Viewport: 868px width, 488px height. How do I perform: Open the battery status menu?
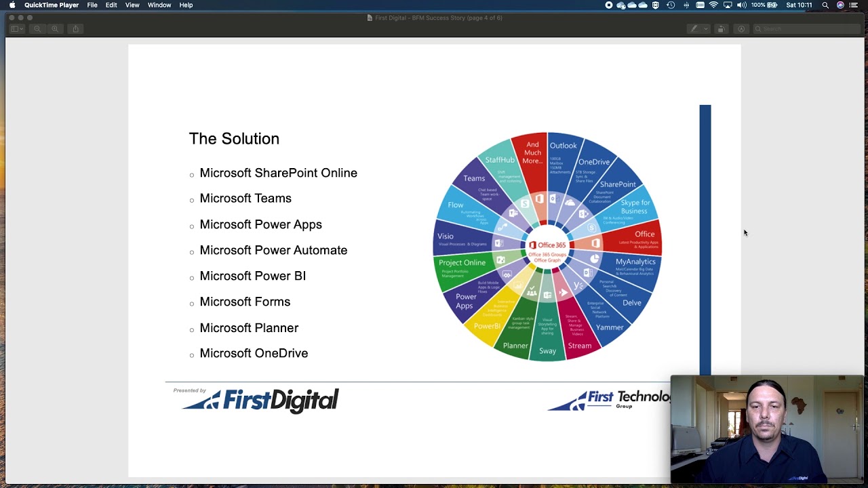[764, 5]
